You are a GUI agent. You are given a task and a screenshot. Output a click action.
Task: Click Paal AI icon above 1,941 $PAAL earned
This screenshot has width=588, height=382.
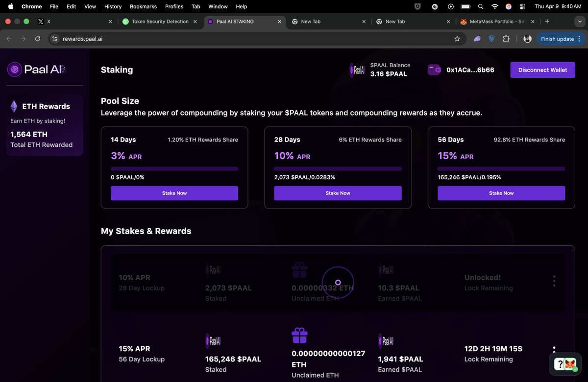tap(386, 341)
